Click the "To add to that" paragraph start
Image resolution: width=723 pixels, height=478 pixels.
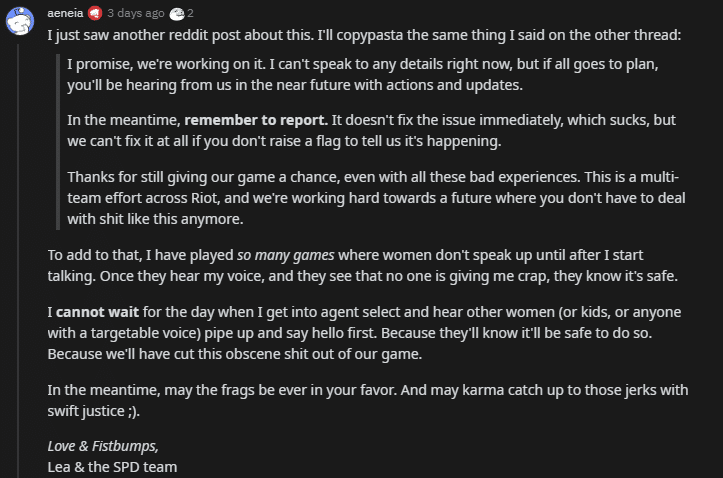(90, 254)
